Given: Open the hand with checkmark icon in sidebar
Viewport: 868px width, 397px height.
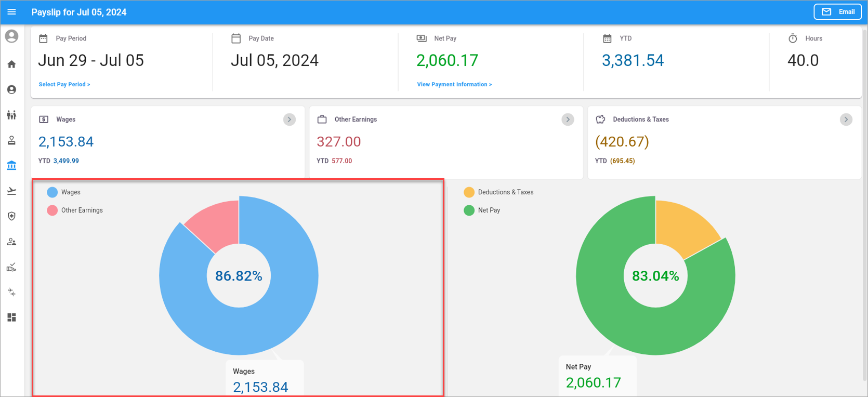Looking at the screenshot, I should pos(11,267).
